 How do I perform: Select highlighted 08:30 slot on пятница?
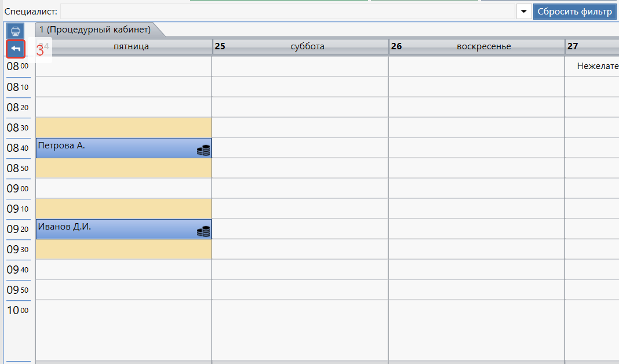[123, 128]
